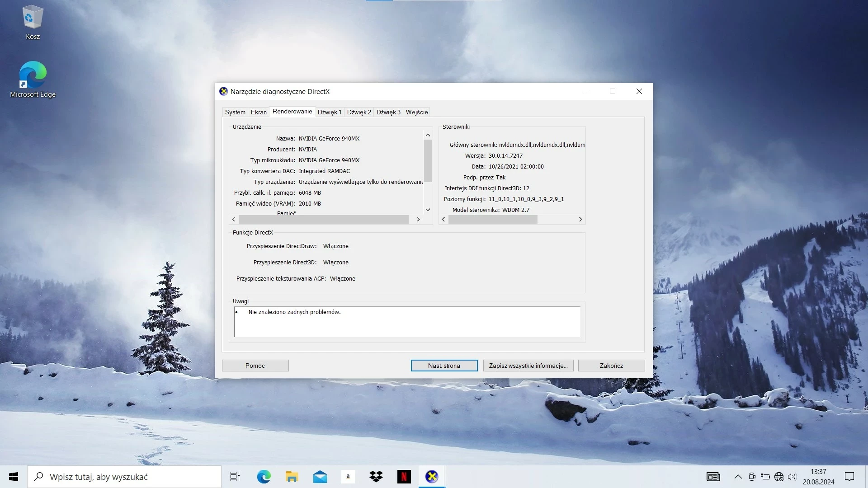Open the Dźwięk 2 tab
This screenshot has width=868, height=488.
(x=359, y=112)
